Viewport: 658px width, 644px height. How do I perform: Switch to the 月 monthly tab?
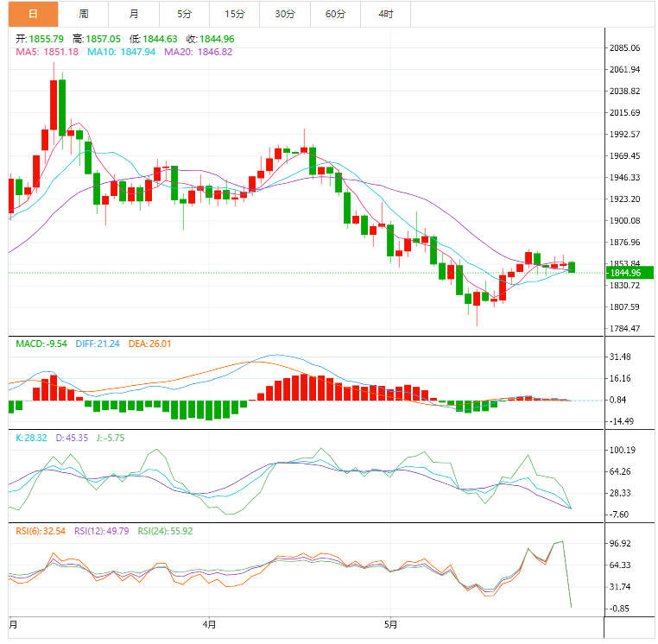(134, 15)
